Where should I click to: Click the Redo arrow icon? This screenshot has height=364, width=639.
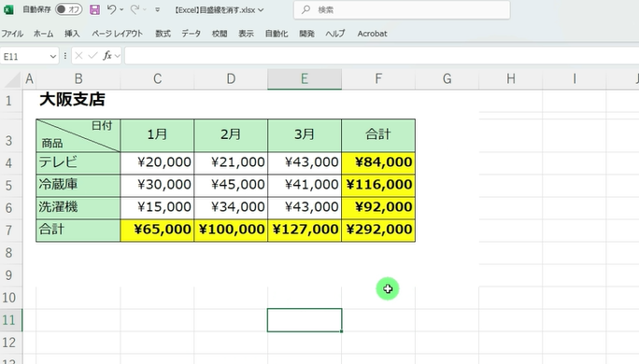pos(135,9)
